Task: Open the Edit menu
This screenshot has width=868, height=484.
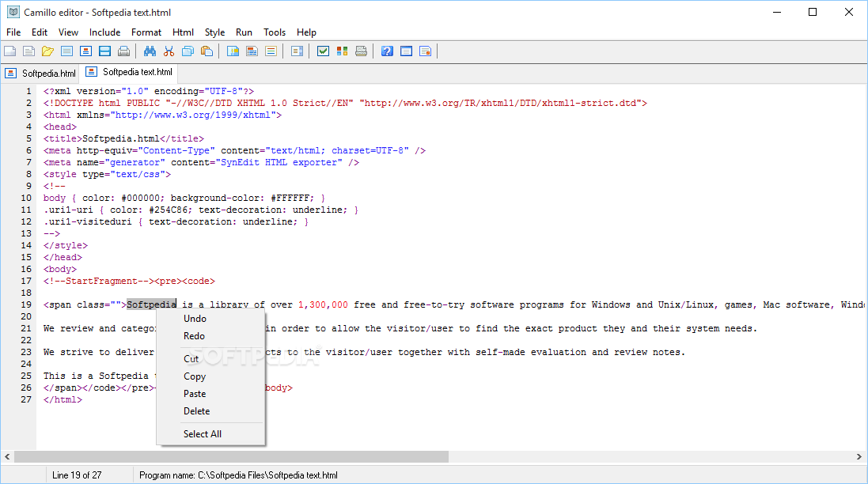Action: pyautogui.click(x=40, y=32)
